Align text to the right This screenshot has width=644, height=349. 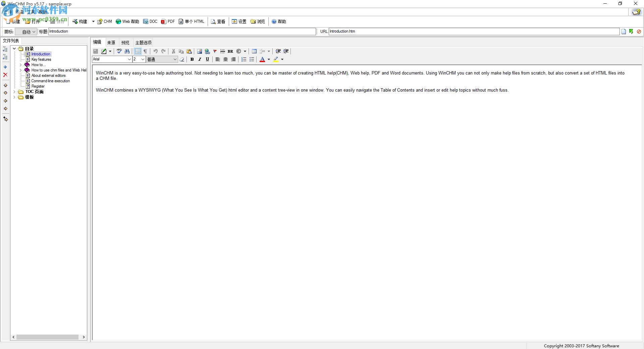point(233,59)
